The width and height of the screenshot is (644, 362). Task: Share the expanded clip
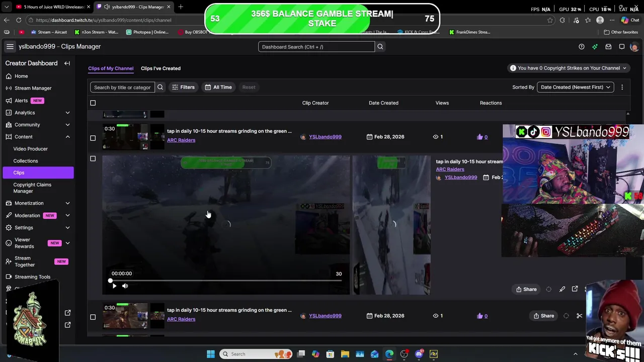[526, 289]
